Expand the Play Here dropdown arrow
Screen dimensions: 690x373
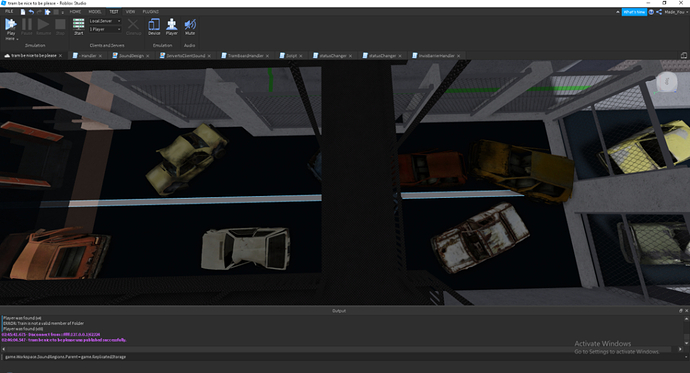(x=17, y=39)
